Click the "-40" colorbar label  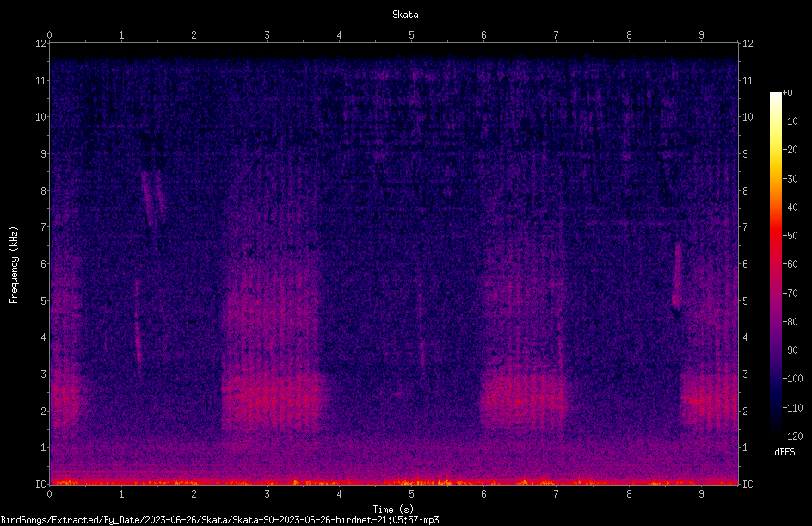[x=790, y=207]
